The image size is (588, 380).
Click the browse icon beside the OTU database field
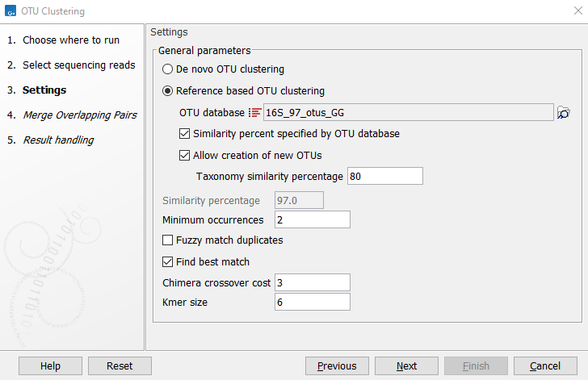click(563, 112)
